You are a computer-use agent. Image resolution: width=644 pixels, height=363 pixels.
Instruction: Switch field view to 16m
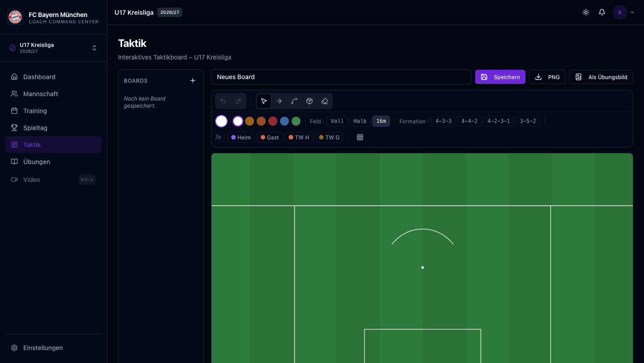click(x=381, y=121)
